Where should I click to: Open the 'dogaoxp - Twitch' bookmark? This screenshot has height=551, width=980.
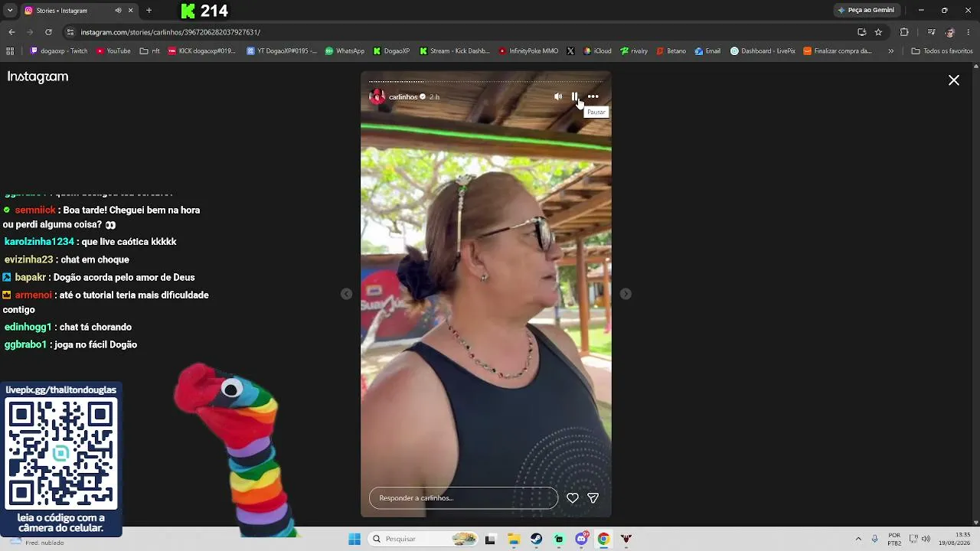59,51
